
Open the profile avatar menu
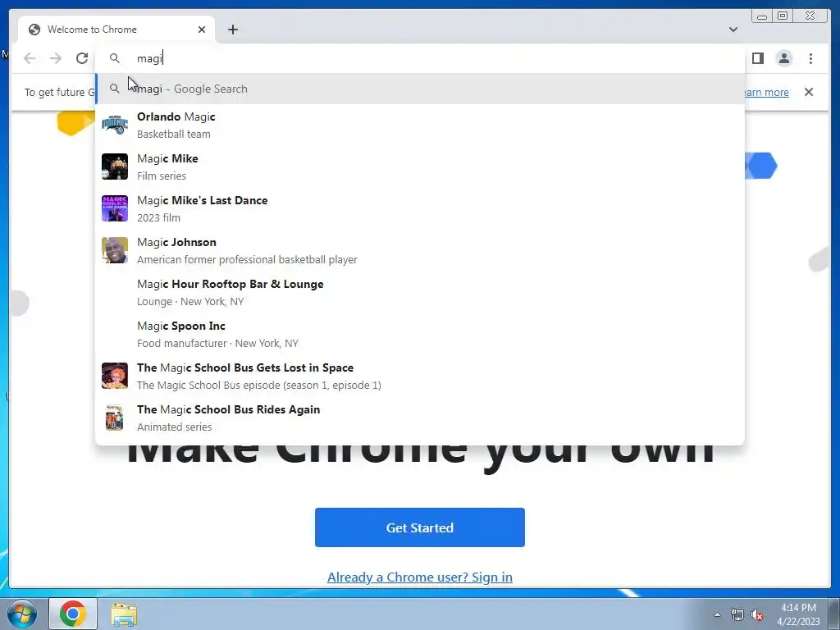click(783, 58)
